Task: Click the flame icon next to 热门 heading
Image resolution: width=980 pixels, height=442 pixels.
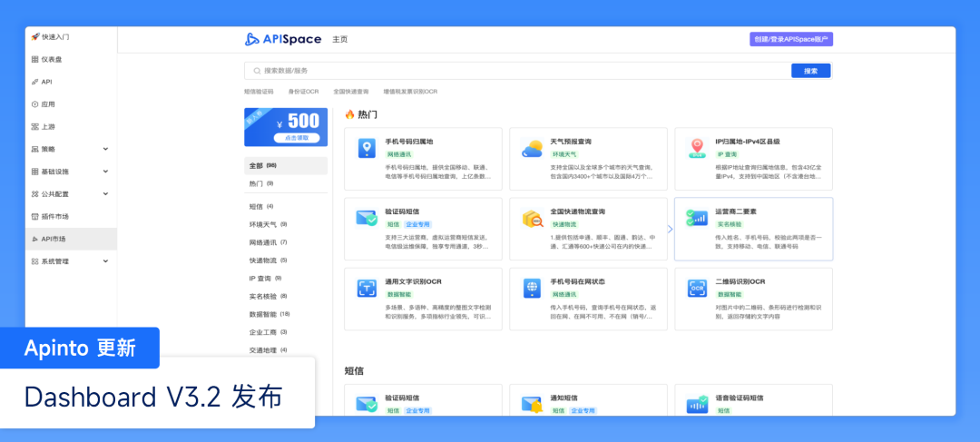Action: click(x=350, y=114)
